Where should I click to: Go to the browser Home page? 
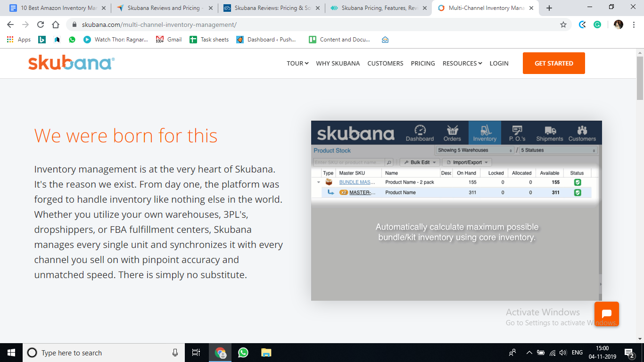56,25
